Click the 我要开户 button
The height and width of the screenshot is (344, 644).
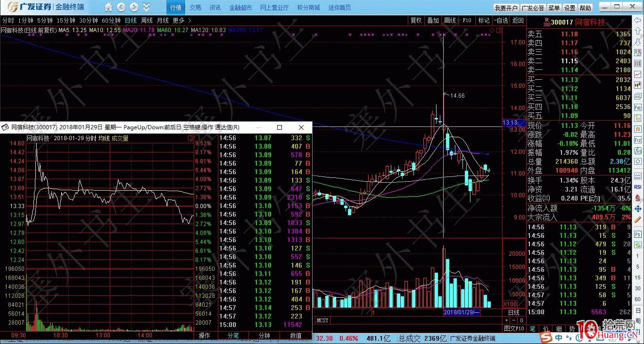tap(506, 8)
